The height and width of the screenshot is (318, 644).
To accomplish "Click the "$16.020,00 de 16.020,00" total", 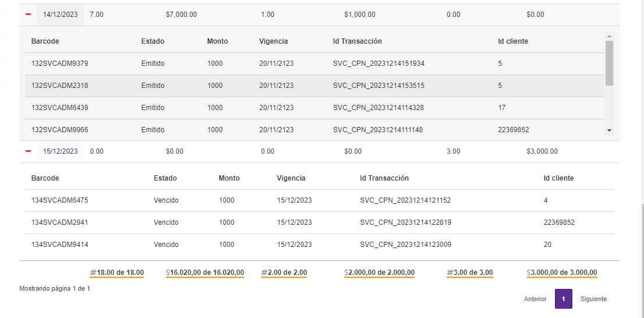I will [205, 273].
